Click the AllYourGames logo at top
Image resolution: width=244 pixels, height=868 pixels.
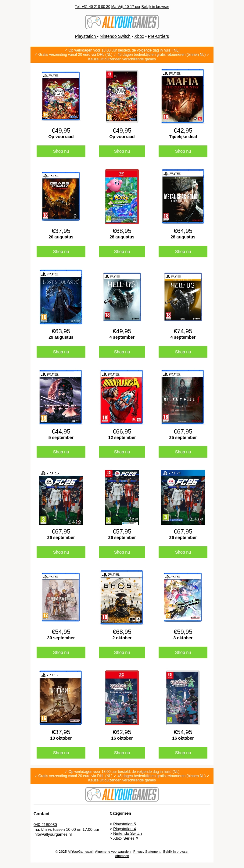click(x=122, y=22)
